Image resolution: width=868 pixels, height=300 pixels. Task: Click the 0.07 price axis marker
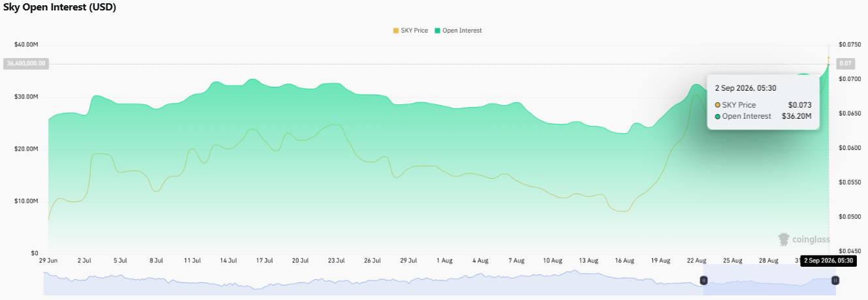tap(846, 63)
